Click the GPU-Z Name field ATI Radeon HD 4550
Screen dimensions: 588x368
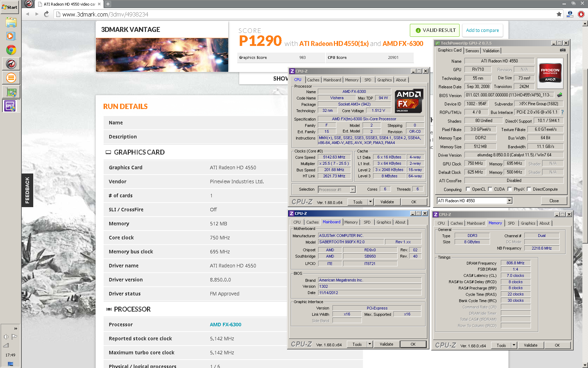(499, 61)
